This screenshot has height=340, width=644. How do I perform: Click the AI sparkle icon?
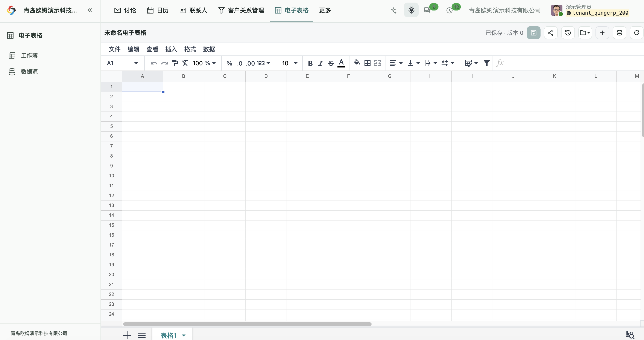click(393, 10)
